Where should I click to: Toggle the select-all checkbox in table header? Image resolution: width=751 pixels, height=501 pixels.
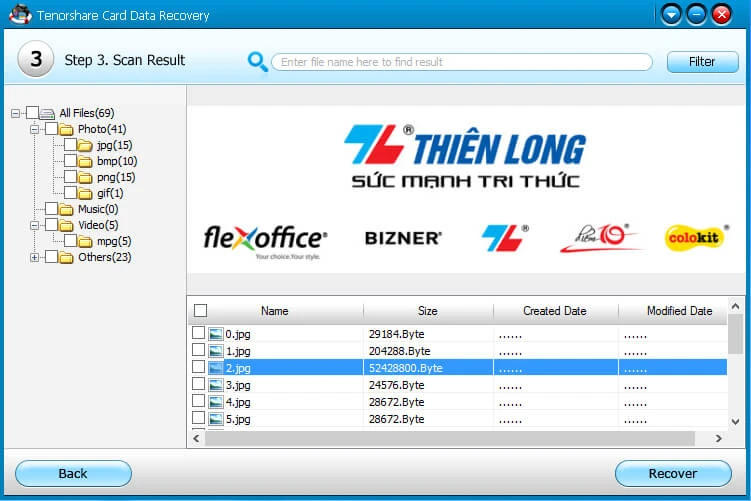click(201, 310)
